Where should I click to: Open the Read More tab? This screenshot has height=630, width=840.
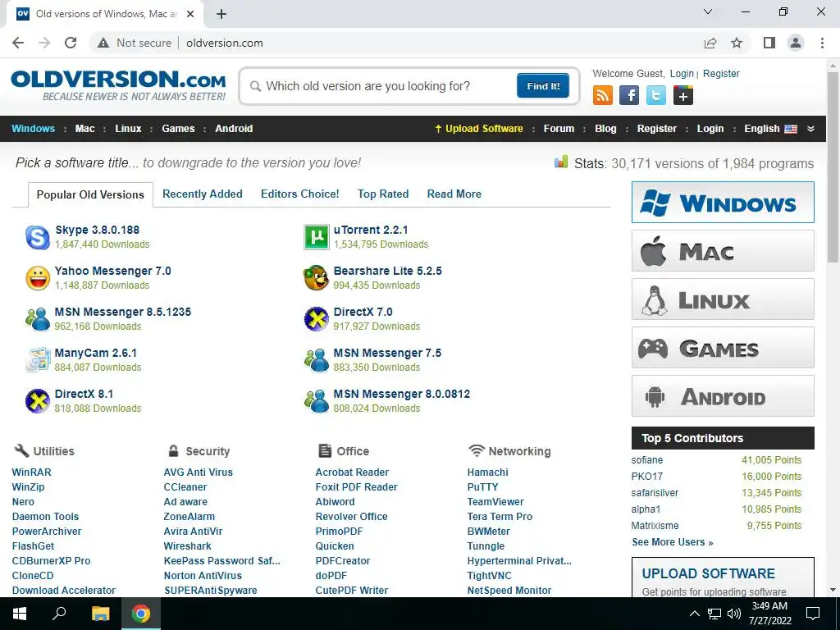(454, 194)
